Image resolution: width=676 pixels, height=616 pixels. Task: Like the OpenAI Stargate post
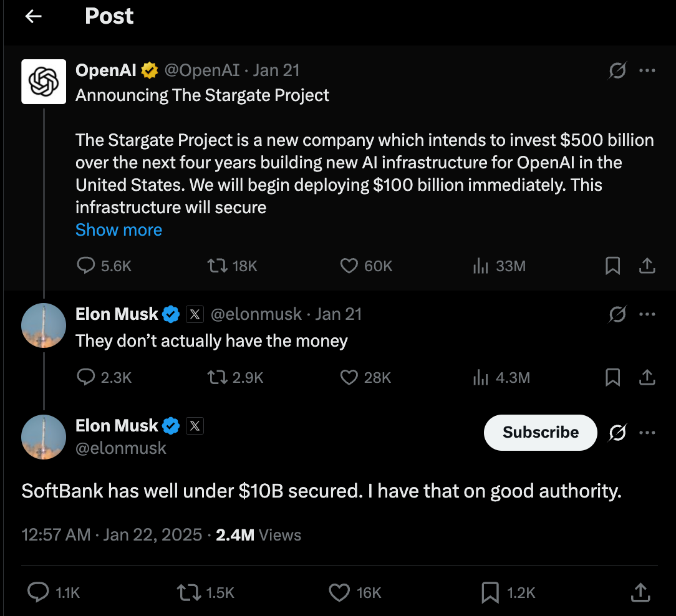pyautogui.click(x=349, y=266)
